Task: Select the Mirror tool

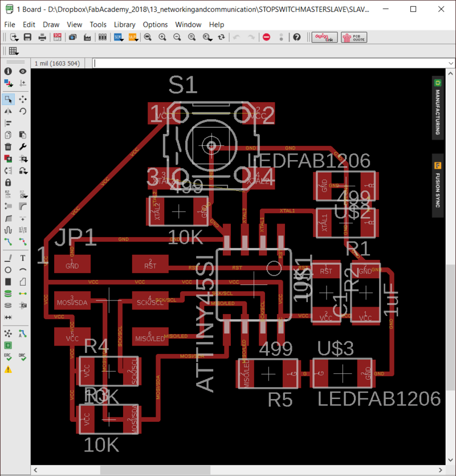Action: pyautogui.click(x=8, y=111)
